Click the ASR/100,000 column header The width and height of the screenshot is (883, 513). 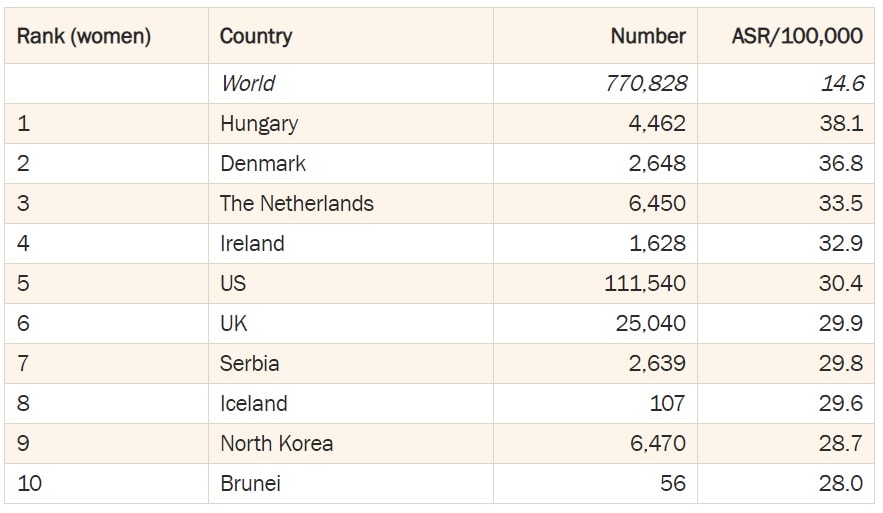[797, 37]
